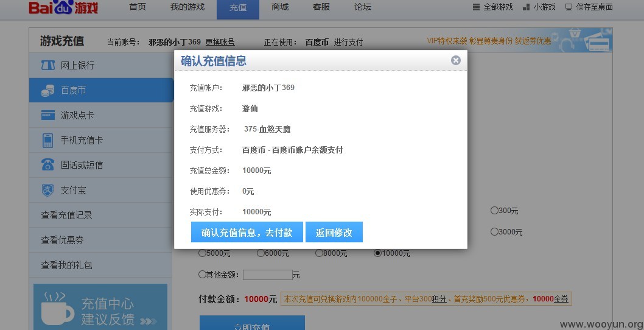Click the VIP特权来袭 banner text

[489, 41]
